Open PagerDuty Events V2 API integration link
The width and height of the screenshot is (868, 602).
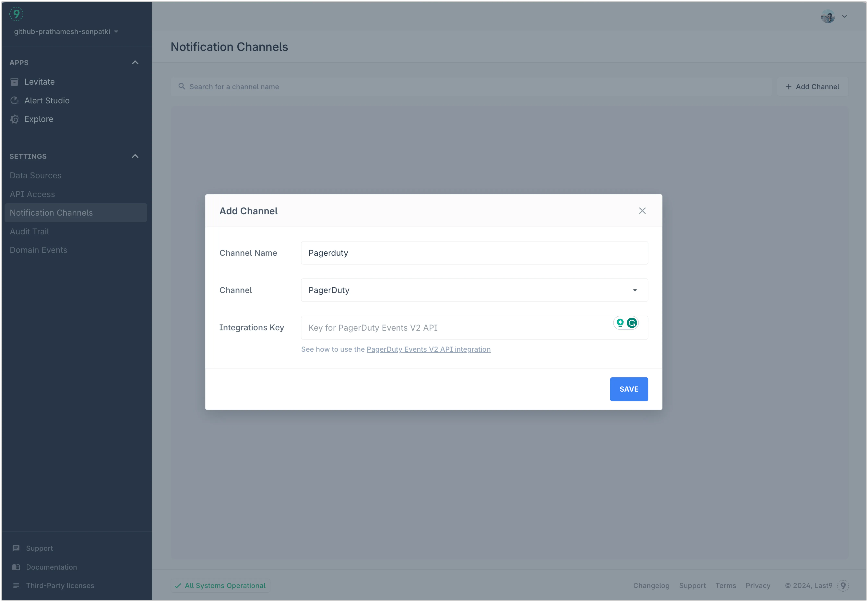pyautogui.click(x=428, y=349)
